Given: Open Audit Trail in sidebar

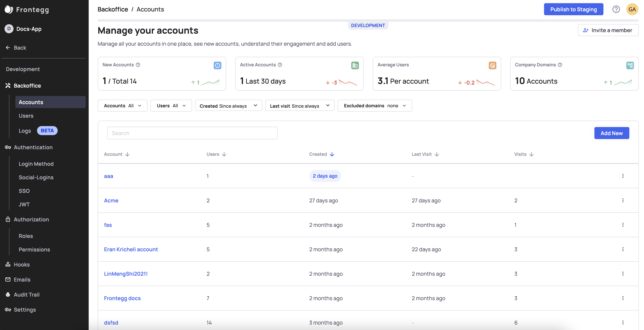Looking at the screenshot, I should click(x=26, y=294).
